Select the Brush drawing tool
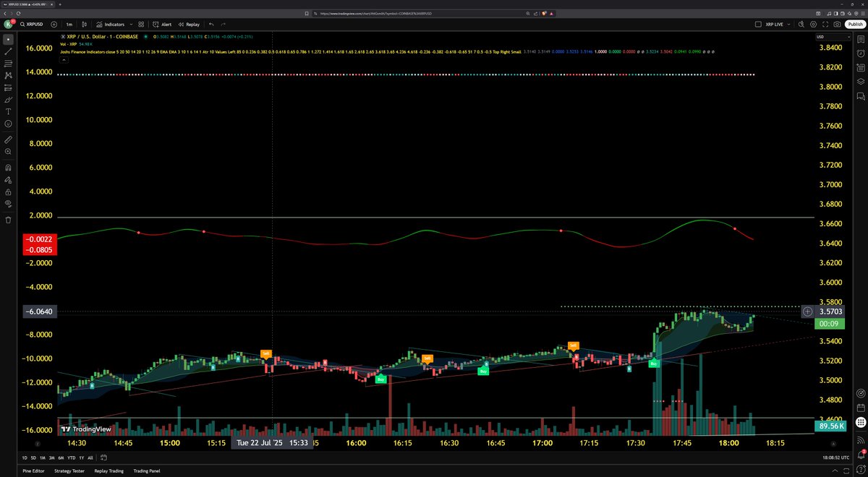Viewport: 868px width, 477px height. pos(9,100)
